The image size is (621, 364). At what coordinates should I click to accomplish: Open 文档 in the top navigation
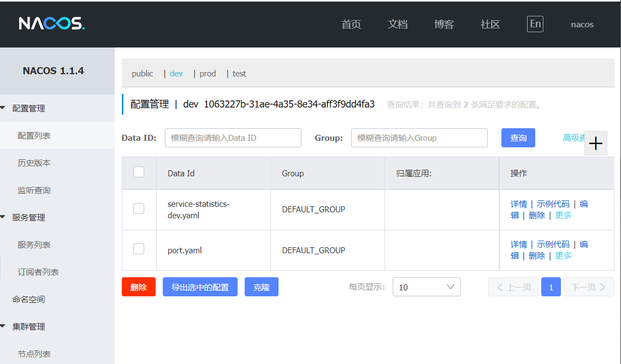coord(398,24)
